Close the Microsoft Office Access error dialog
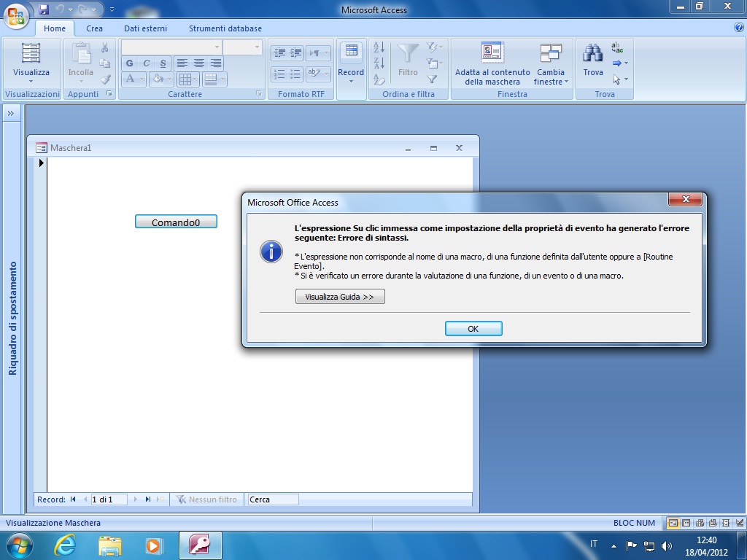This screenshot has height=560, width=747. click(686, 199)
